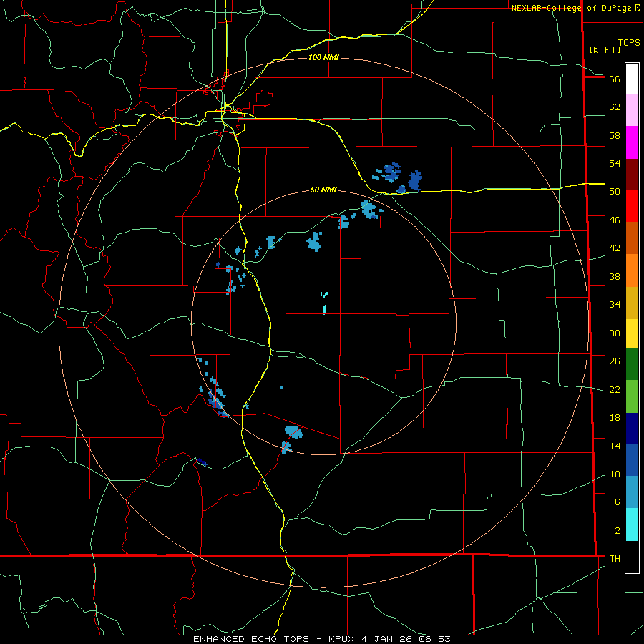Click the white swatch at the legend top

632,79
